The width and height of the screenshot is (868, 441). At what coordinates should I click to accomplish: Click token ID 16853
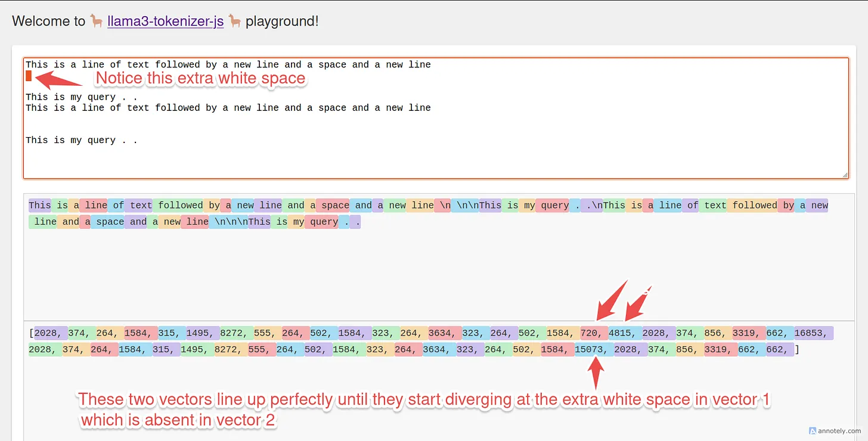814,333
